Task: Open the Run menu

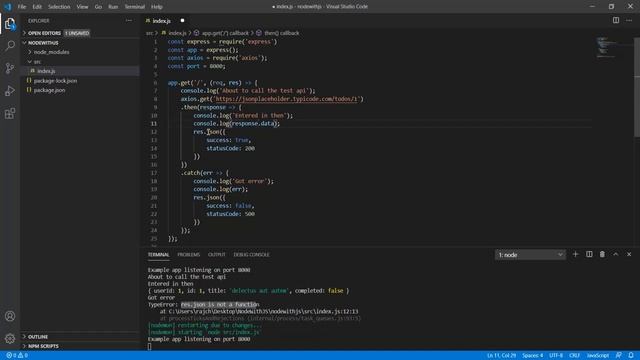Action: pos(113,7)
